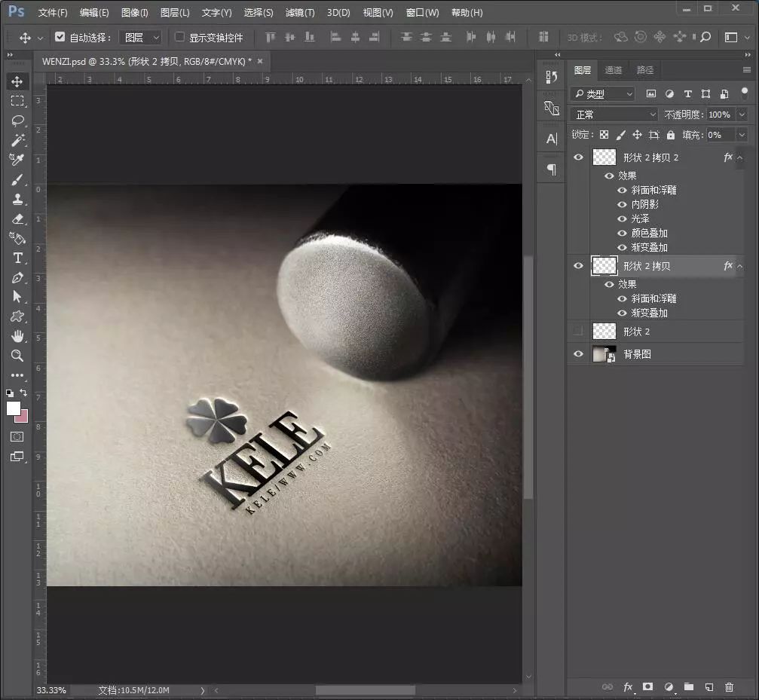
Task: Select the 形状 2 拷贝 2 layer
Action: click(x=650, y=157)
